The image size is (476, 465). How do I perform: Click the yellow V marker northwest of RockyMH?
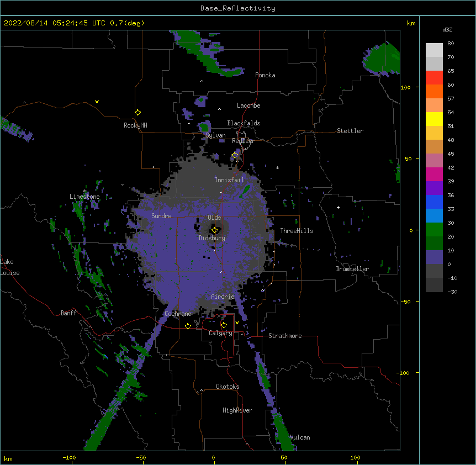[97, 102]
